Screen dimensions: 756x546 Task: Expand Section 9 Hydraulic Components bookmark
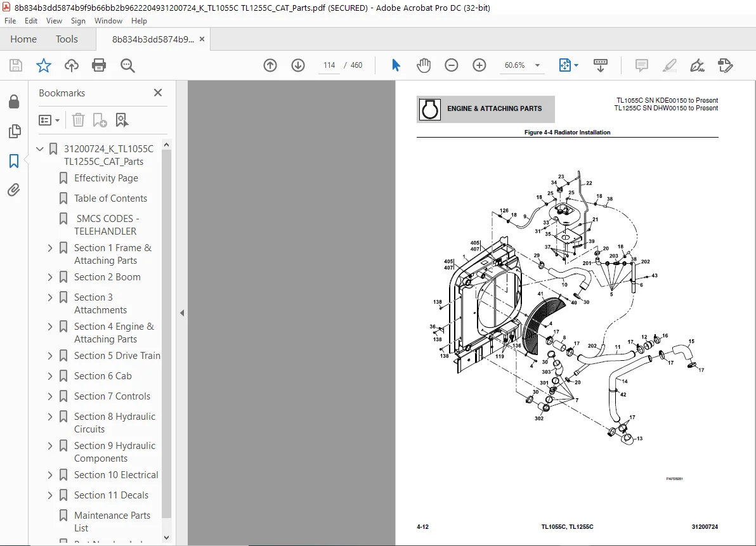(x=50, y=446)
